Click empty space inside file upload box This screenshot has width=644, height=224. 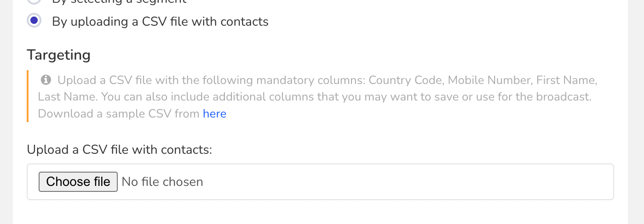pos(405,182)
